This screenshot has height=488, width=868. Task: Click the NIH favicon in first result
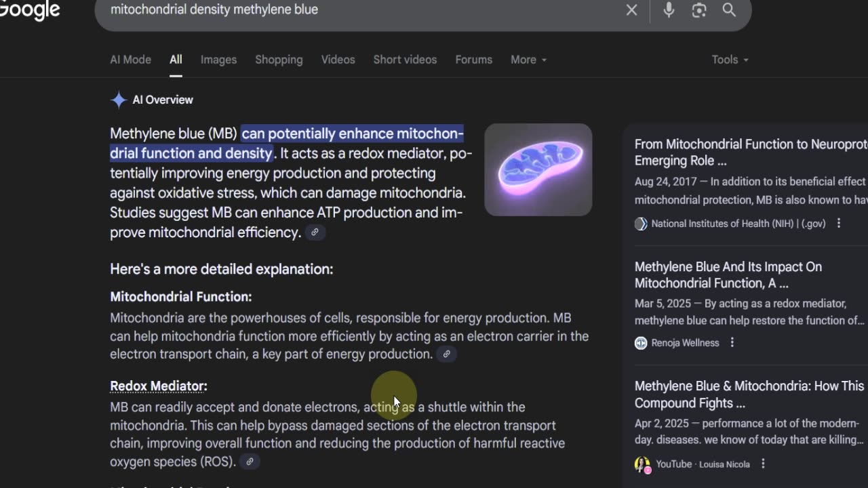click(x=641, y=224)
